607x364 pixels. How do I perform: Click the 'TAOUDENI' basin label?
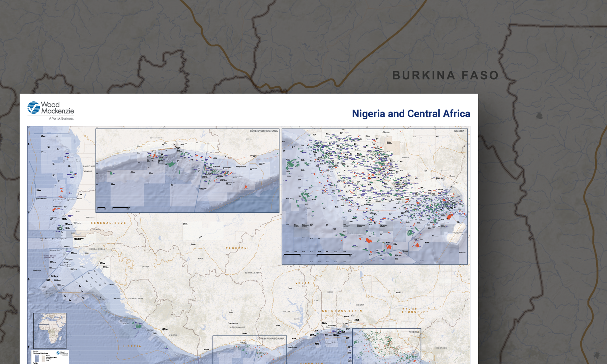[x=237, y=248]
